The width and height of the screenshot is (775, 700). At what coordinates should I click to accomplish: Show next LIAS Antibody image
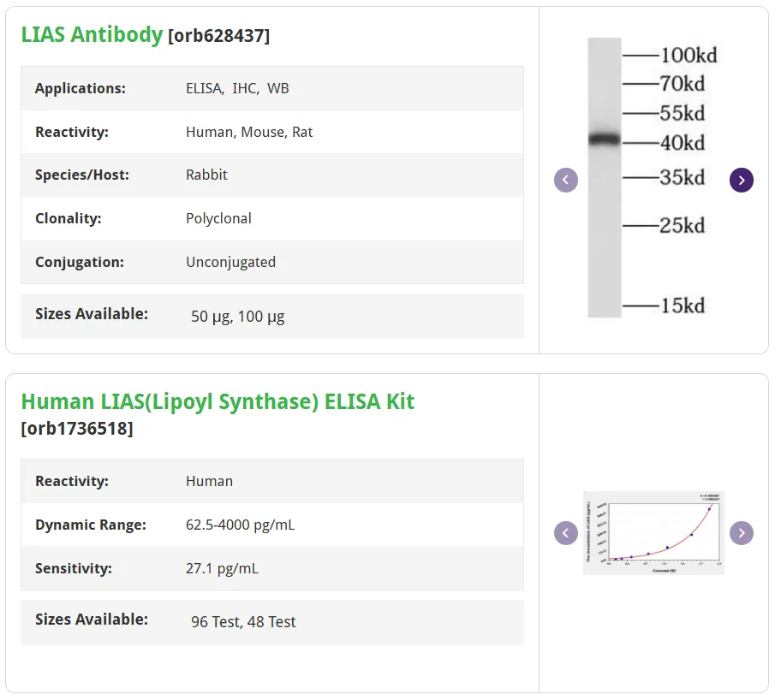tap(742, 181)
